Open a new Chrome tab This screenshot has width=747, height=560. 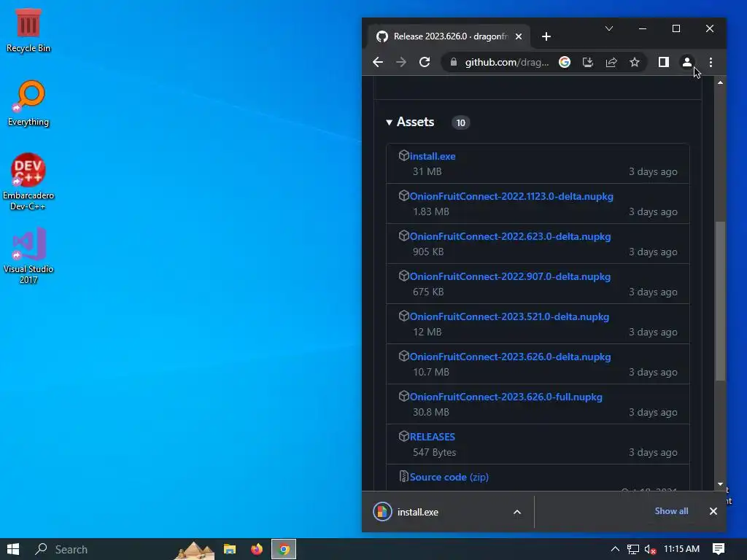[546, 36]
